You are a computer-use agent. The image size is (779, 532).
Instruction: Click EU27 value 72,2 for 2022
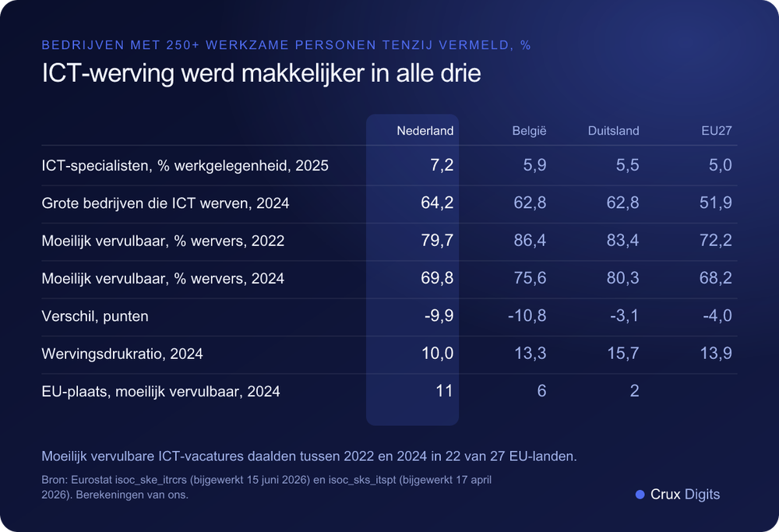click(716, 241)
